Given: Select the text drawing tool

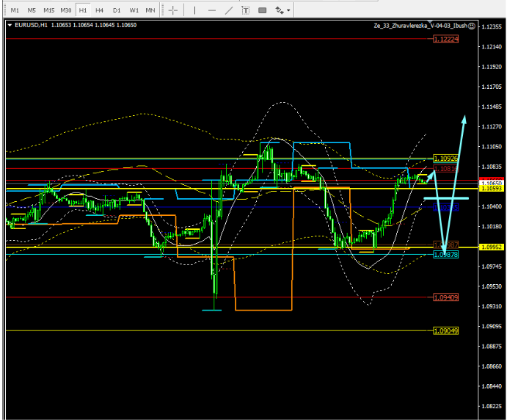Looking at the screenshot, I should [245, 10].
